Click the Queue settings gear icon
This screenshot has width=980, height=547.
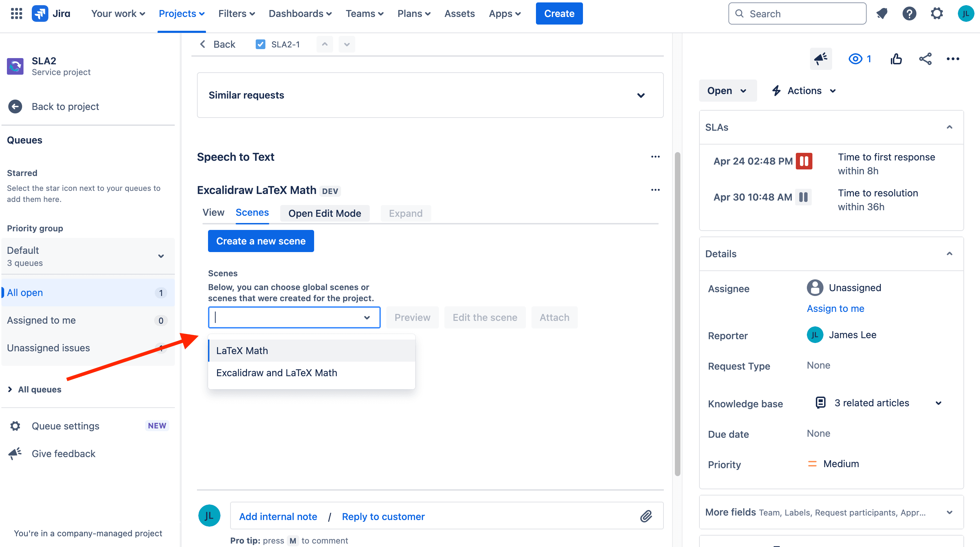tap(15, 426)
